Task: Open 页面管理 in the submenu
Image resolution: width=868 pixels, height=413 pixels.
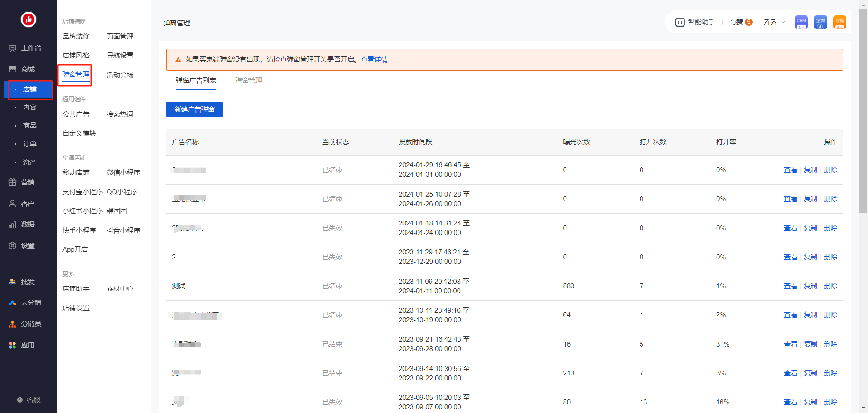Action: 120,36
